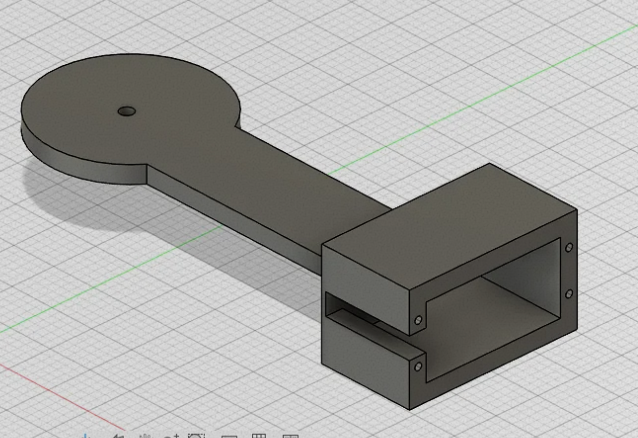Pick the lower left screw hole on the box front
This screenshot has width=638, height=438.
coord(418,367)
